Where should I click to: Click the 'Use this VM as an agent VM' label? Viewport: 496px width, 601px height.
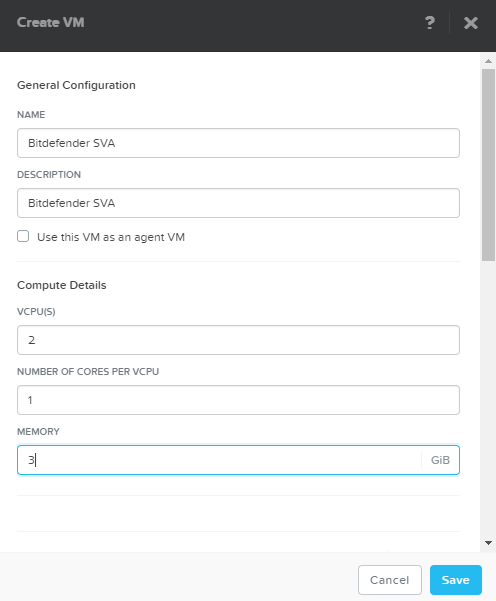(x=111, y=237)
